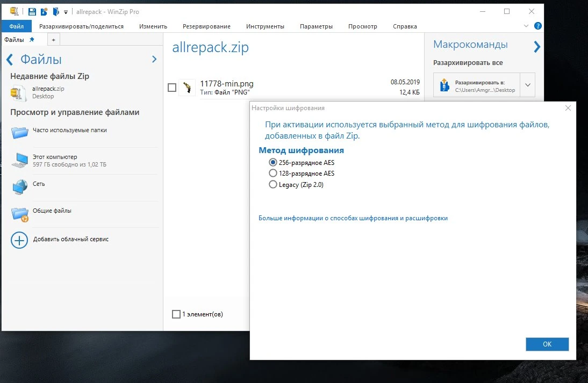Maximize the WinZip Pro window
The image size is (588, 383).
click(507, 12)
